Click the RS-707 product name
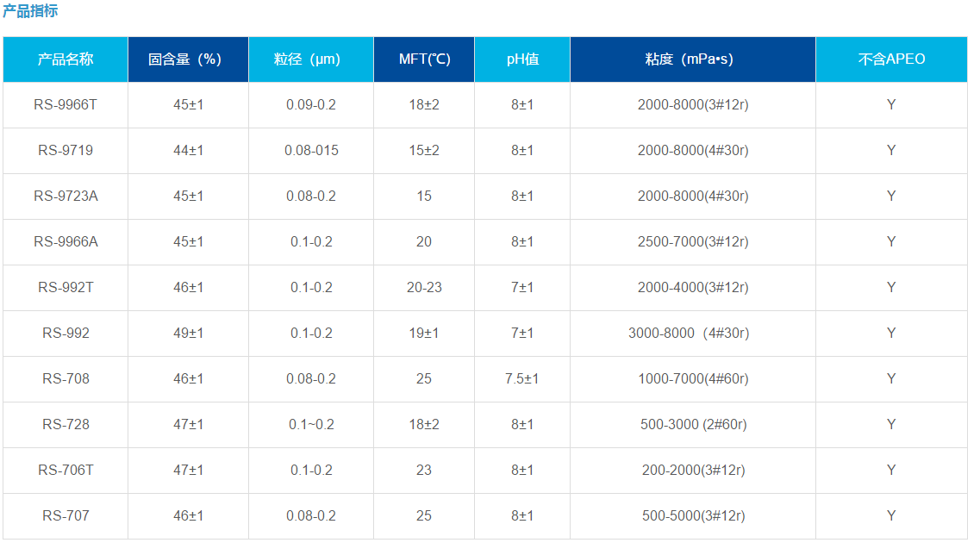980x549 pixels. (66, 516)
